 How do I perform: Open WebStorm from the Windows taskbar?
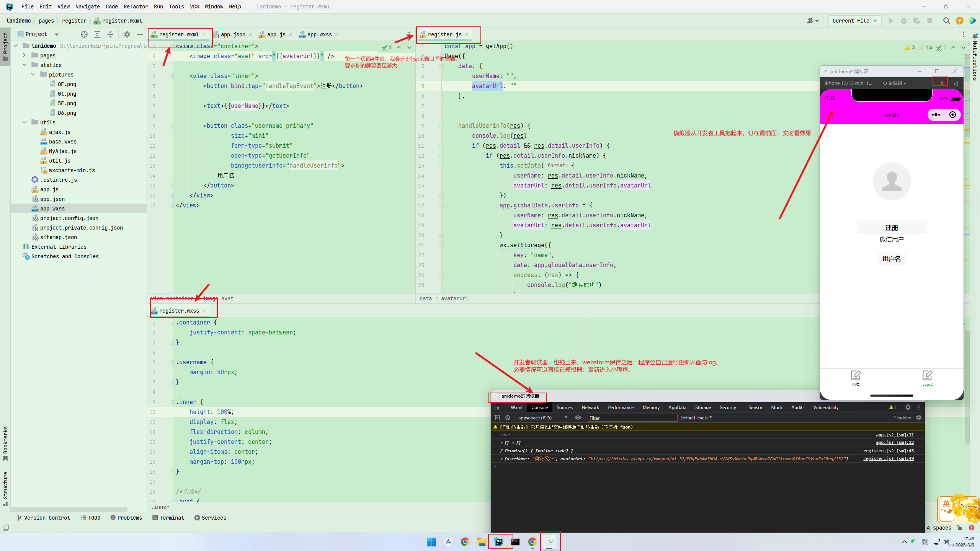[x=499, y=541]
